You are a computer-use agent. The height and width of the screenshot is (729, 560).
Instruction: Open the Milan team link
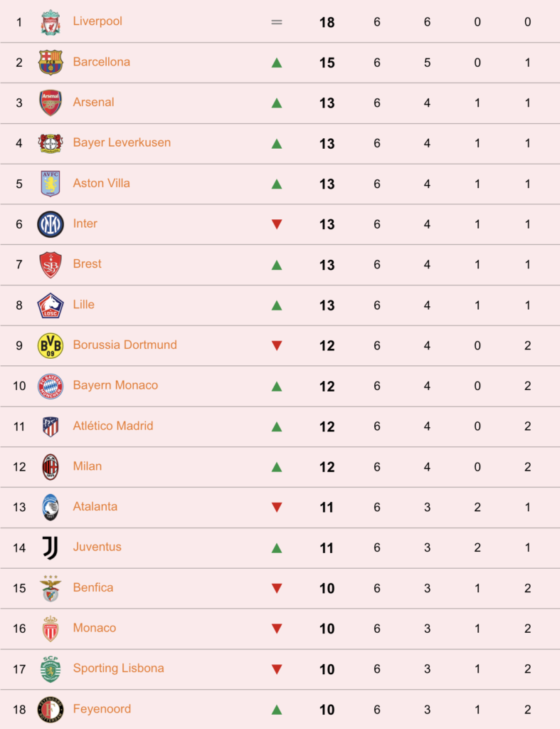[x=88, y=466]
